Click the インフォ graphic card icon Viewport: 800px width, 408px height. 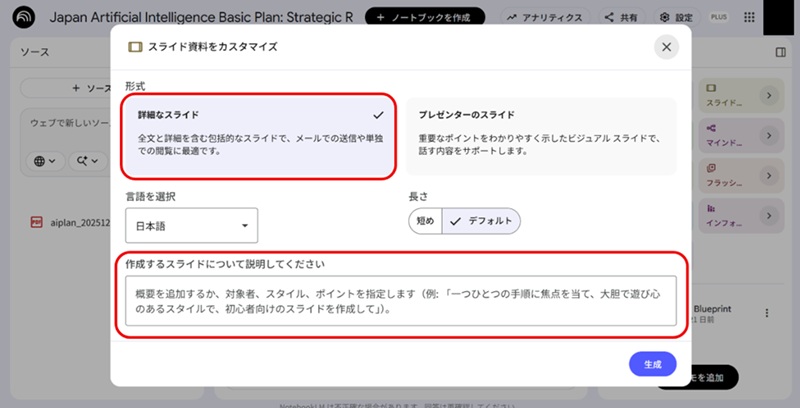pos(711,209)
